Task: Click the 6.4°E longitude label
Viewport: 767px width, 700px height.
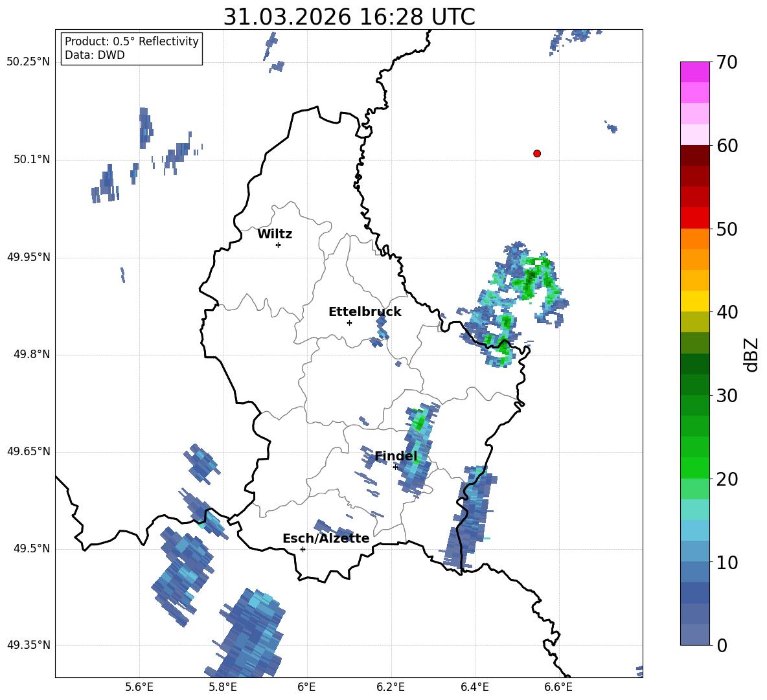Action: click(x=474, y=687)
